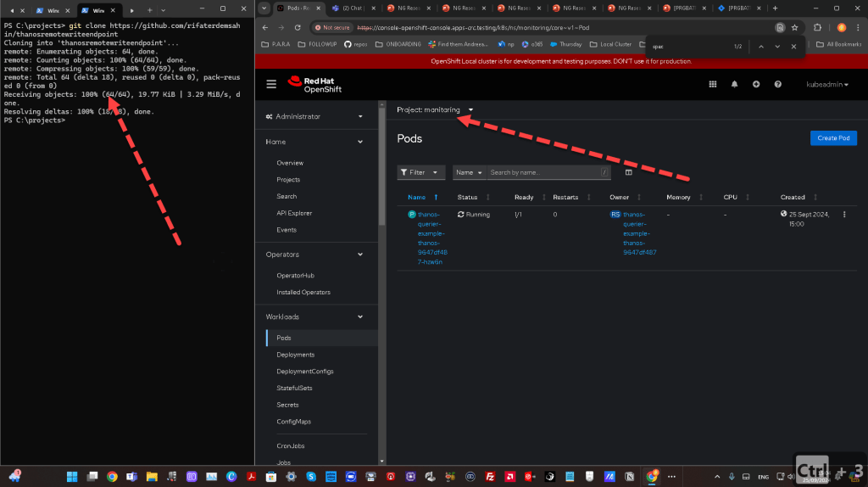This screenshot has height=487, width=868.
Task: Open the OpenShift hamburger navigation menu
Action: (x=271, y=84)
